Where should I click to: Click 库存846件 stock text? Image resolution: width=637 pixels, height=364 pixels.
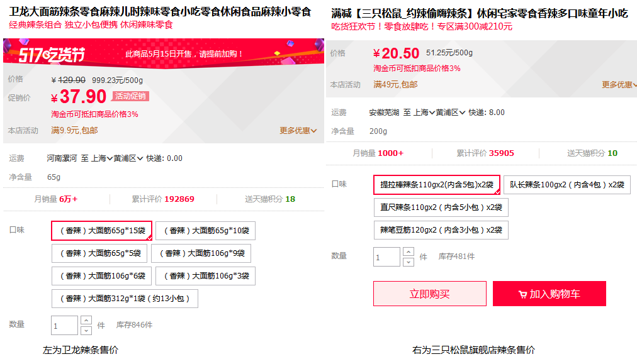[x=135, y=325]
